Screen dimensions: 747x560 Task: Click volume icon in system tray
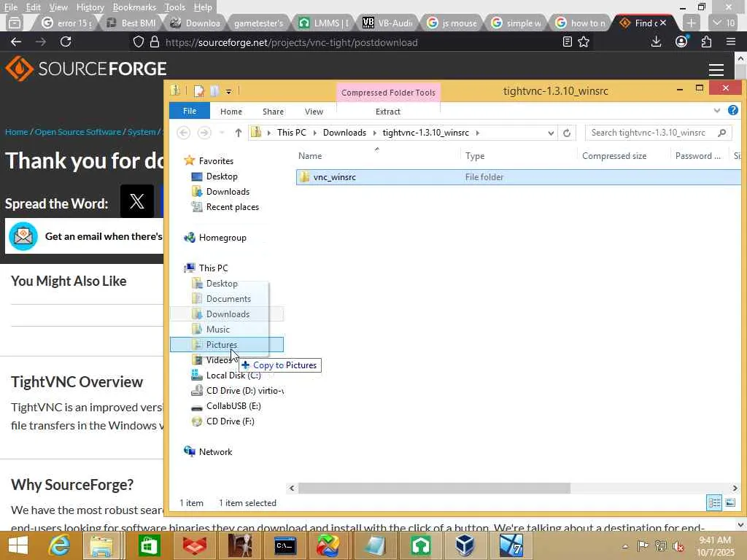pos(678,545)
